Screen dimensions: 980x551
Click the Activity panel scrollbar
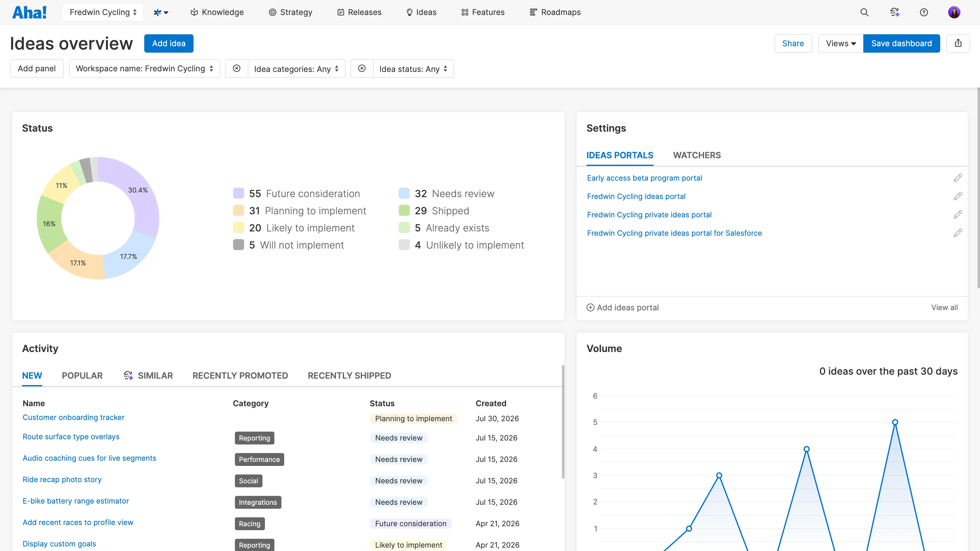[x=563, y=421]
